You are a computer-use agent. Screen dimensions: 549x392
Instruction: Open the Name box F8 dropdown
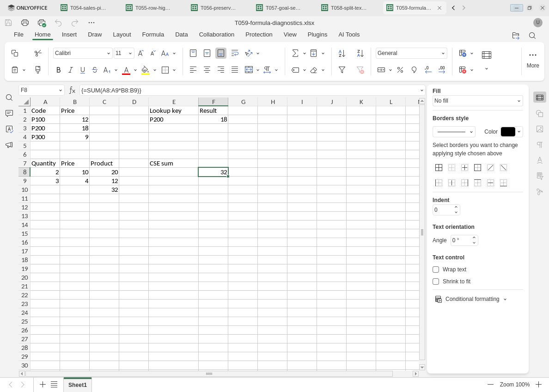click(x=60, y=91)
